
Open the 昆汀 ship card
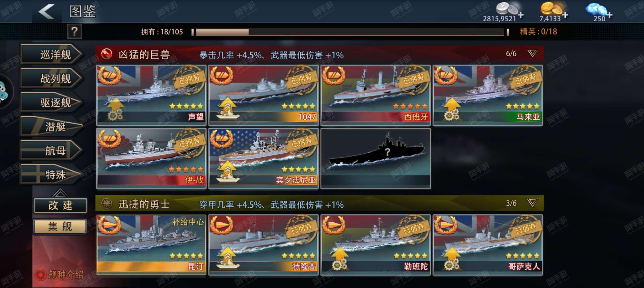click(151, 245)
